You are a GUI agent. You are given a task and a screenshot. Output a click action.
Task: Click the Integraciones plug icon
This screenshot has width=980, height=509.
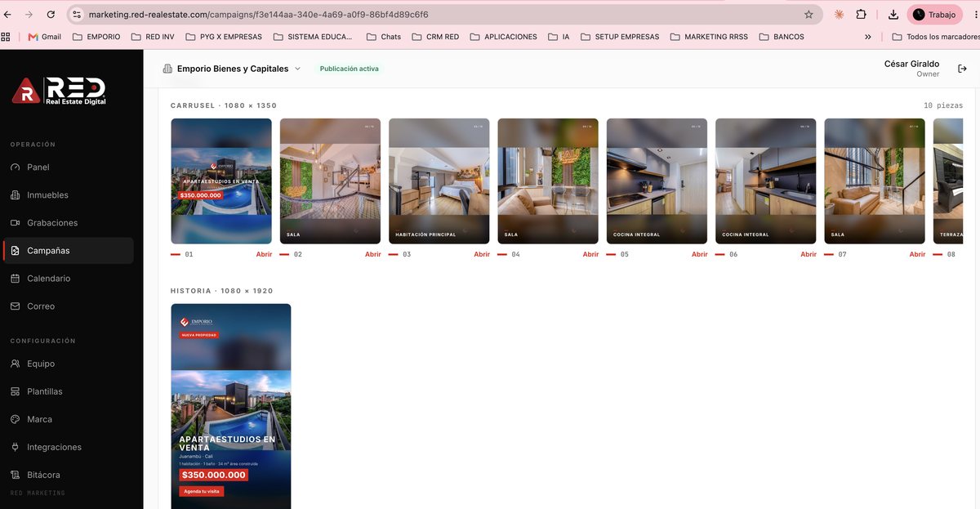(x=15, y=447)
